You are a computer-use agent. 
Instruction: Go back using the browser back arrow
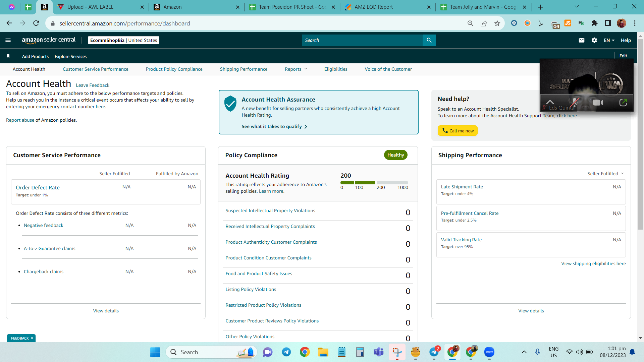pyautogui.click(x=9, y=23)
